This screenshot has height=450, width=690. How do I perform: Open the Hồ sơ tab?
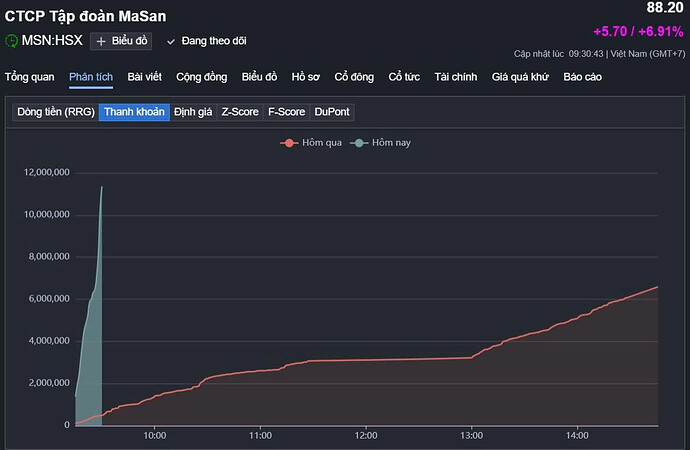[x=307, y=77]
